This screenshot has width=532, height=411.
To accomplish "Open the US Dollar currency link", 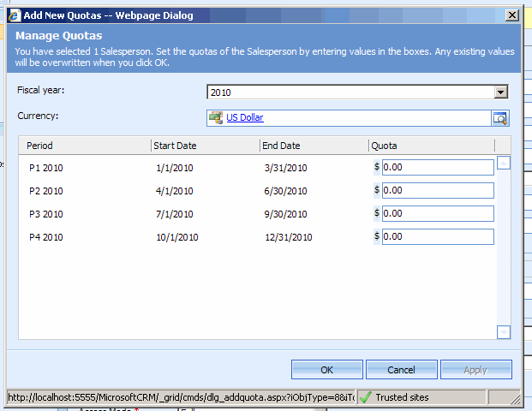I will [245, 117].
